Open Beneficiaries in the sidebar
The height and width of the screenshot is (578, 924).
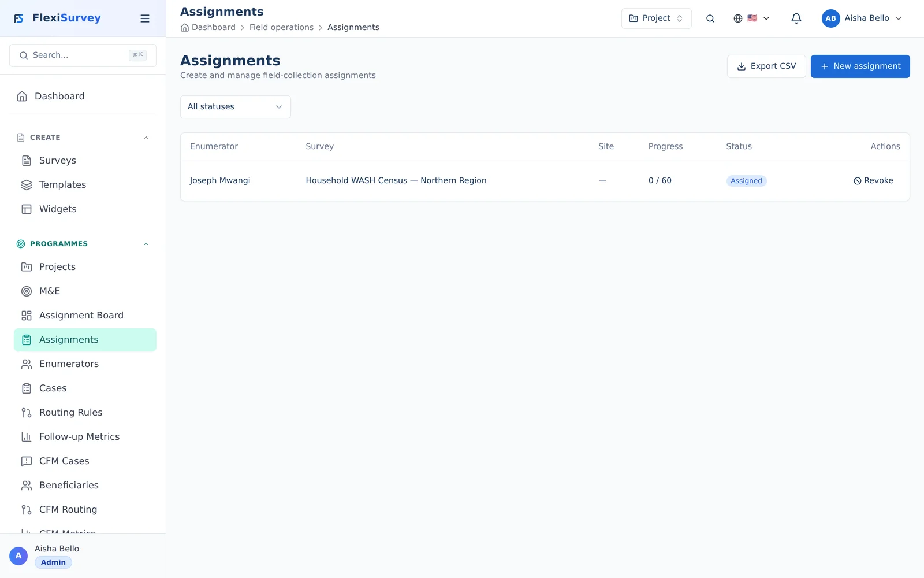[x=85, y=486]
